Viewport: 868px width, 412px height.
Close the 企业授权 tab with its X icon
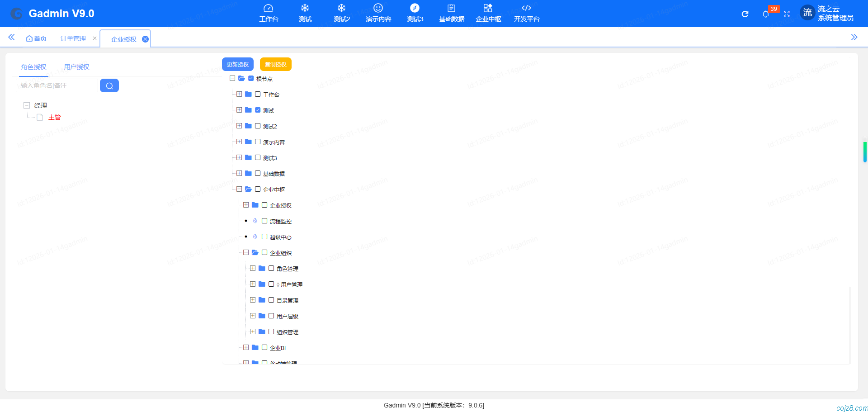[145, 39]
